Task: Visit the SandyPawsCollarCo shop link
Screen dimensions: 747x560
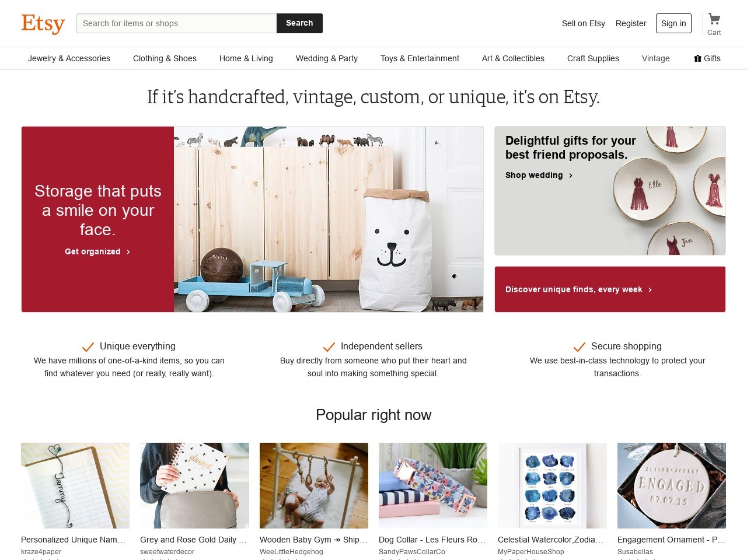Action: pos(412,552)
